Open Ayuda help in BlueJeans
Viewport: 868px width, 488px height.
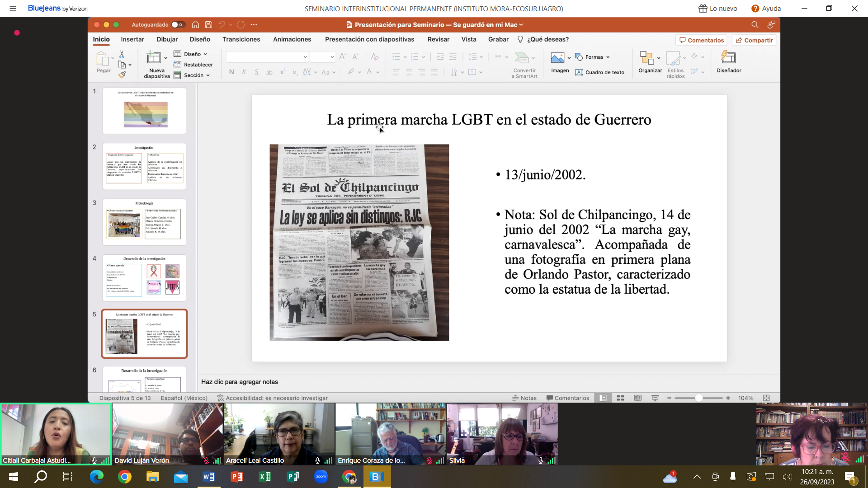coord(766,9)
